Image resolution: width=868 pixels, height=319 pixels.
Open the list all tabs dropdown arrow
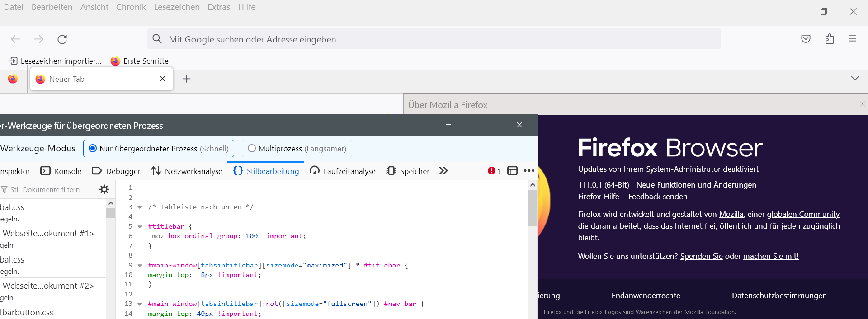(x=854, y=79)
